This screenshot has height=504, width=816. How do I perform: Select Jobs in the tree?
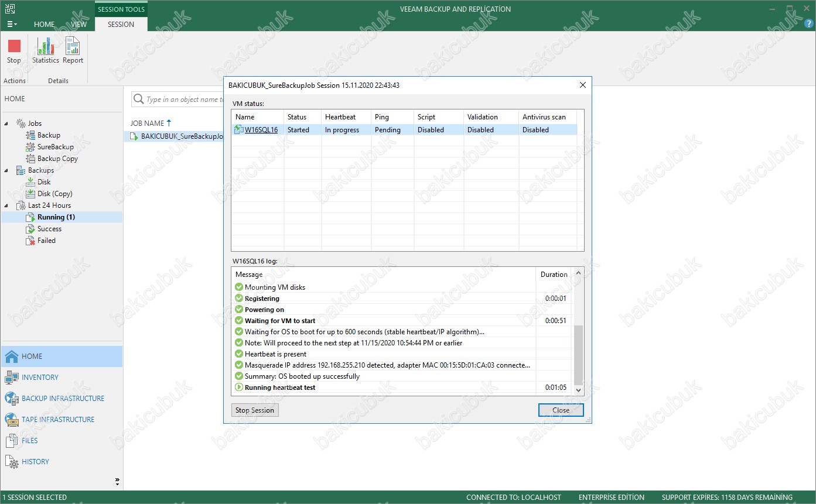click(x=35, y=124)
